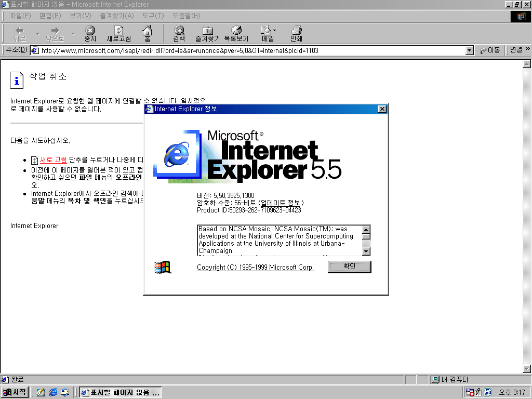Open the 도구(T) menu
The height and width of the screenshot is (399, 532).
pyautogui.click(x=153, y=16)
